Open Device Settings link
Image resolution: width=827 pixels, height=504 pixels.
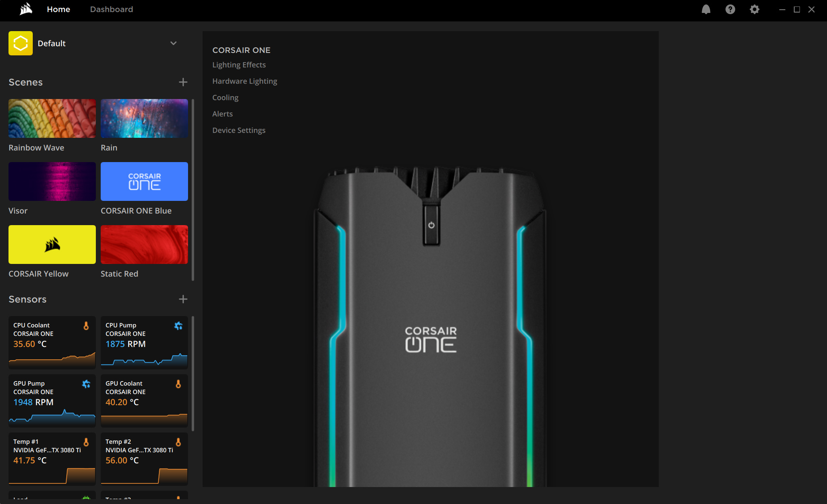[x=239, y=130]
